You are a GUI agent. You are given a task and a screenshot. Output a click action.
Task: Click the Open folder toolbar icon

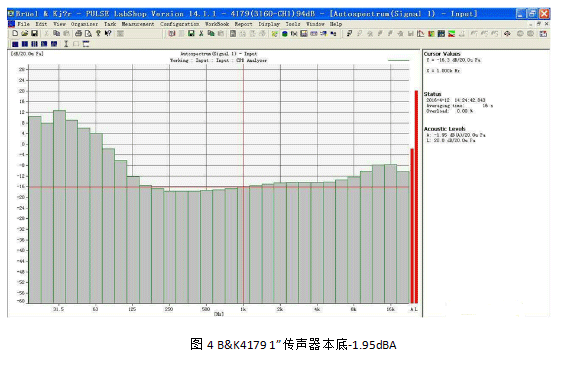[x=24, y=33]
